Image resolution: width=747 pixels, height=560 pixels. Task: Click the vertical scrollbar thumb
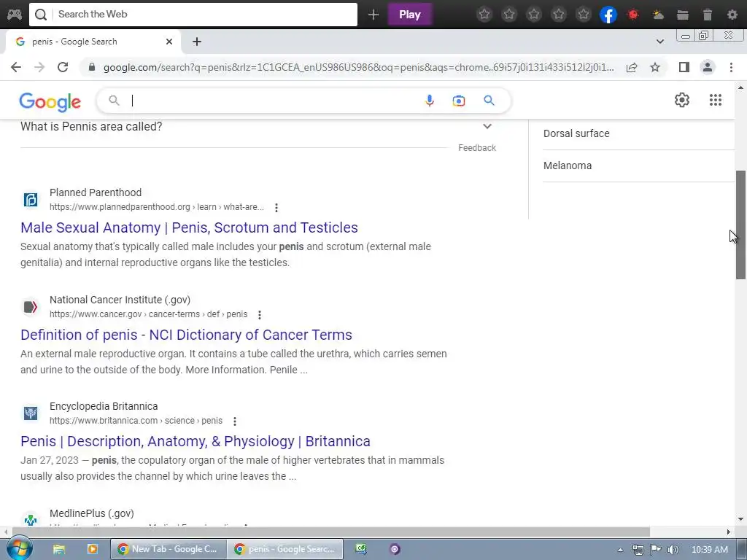(741, 225)
